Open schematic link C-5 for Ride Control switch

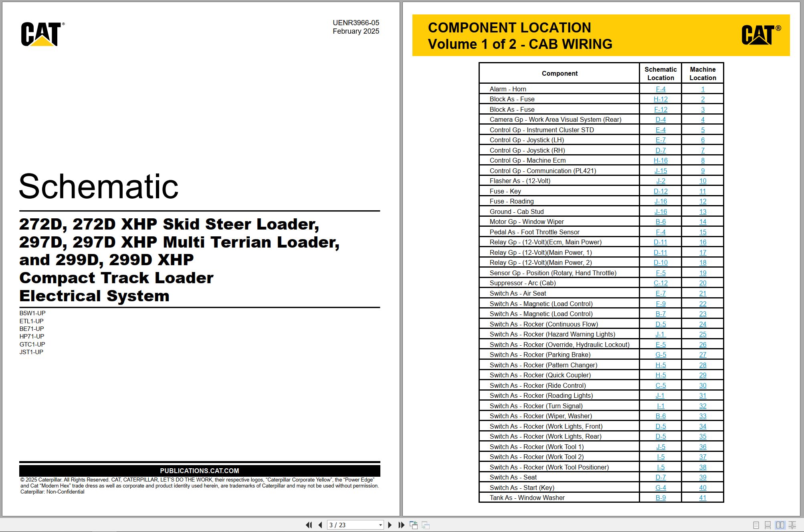point(661,385)
